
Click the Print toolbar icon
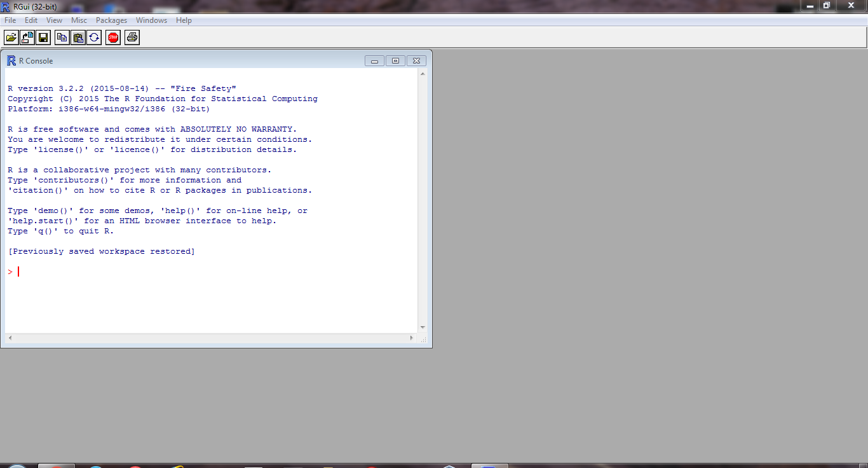[x=132, y=38]
